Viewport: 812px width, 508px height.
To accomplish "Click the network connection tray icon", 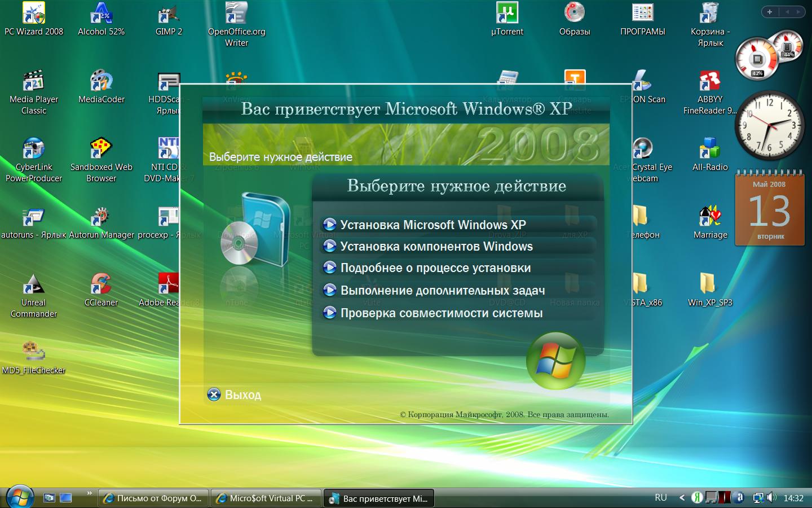I will (758, 497).
